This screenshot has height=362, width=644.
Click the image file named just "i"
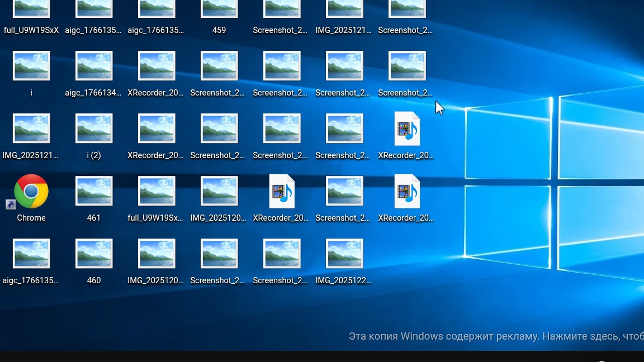pos(31,66)
